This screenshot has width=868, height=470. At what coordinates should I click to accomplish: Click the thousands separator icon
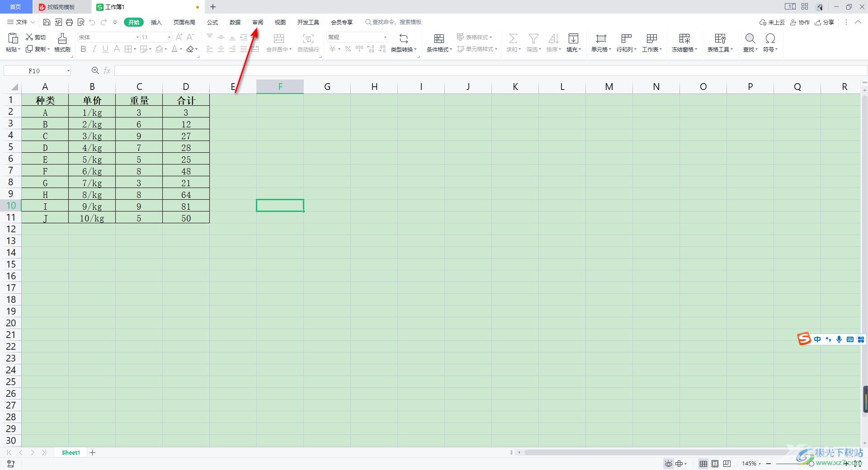tap(359, 49)
